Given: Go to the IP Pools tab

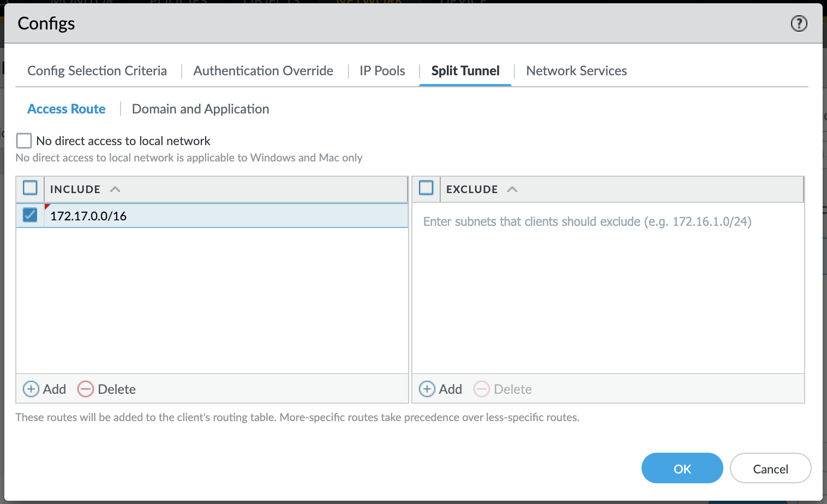Looking at the screenshot, I should click(382, 71).
